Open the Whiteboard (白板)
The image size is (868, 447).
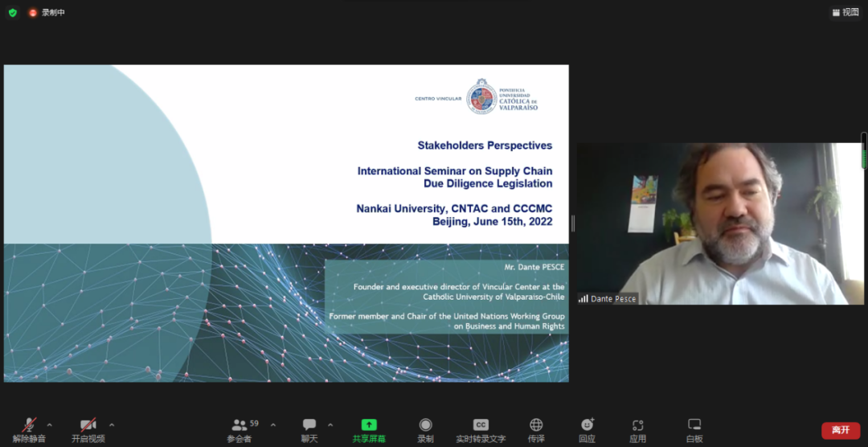pyautogui.click(x=694, y=429)
